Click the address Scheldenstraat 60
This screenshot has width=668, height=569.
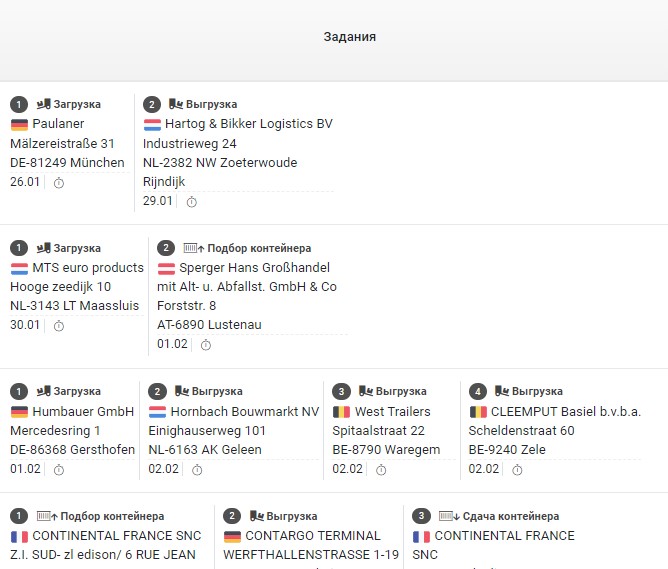(x=521, y=431)
